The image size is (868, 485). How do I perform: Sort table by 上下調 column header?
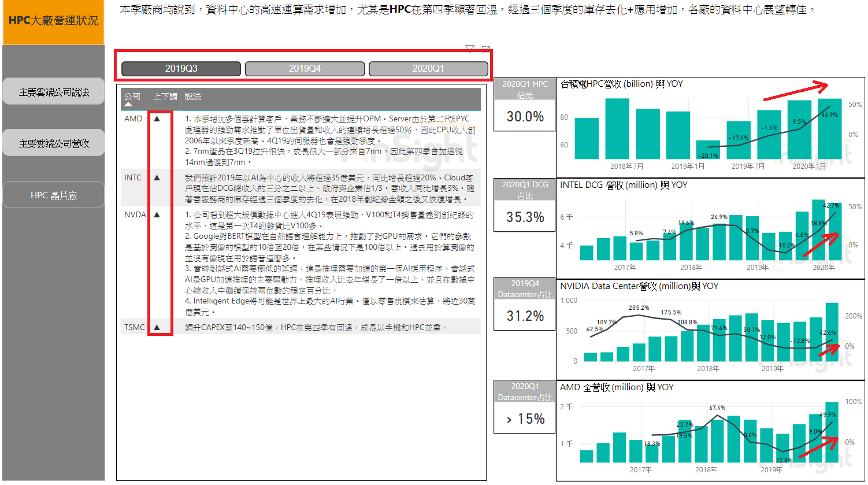coord(165,97)
